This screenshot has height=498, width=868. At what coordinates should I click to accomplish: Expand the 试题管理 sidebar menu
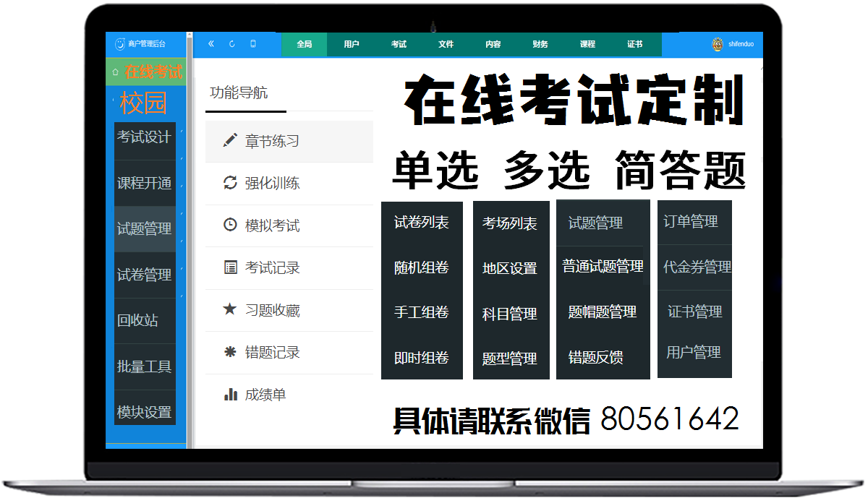point(145,229)
